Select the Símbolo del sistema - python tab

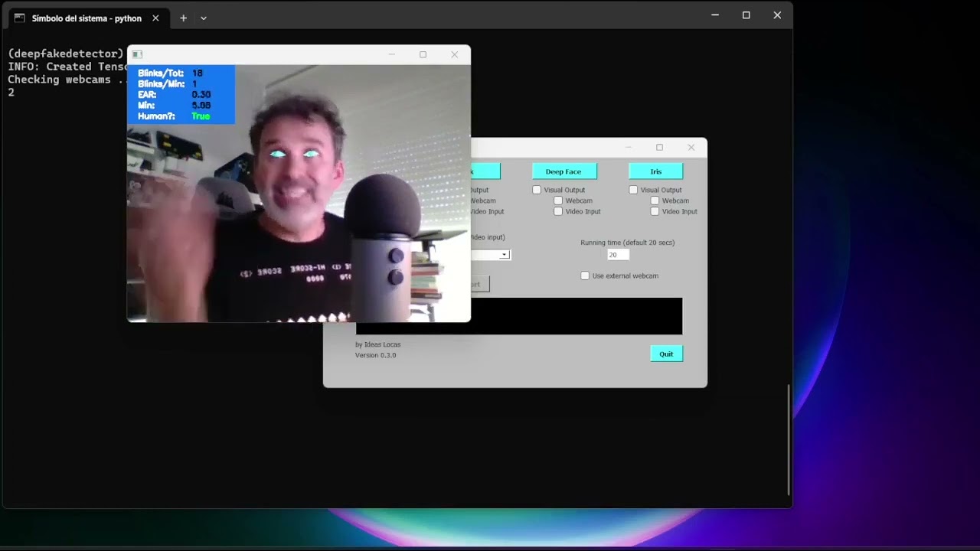87,18
